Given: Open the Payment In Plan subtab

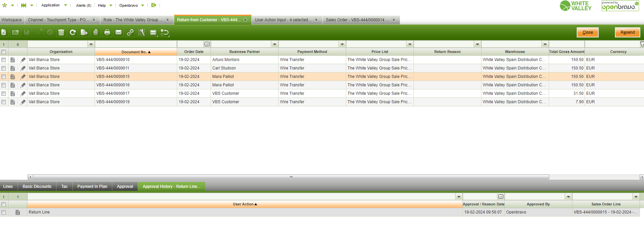Looking at the screenshot, I should tap(92, 187).
